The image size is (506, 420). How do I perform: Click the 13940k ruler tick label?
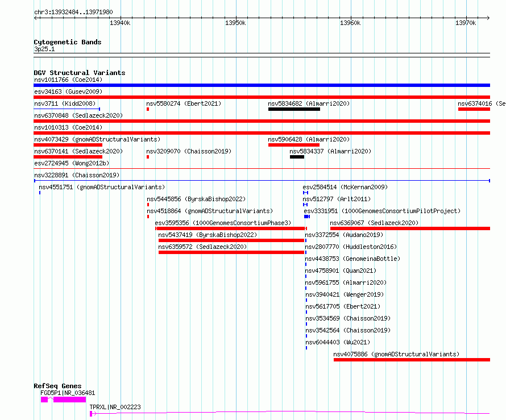[x=120, y=23]
